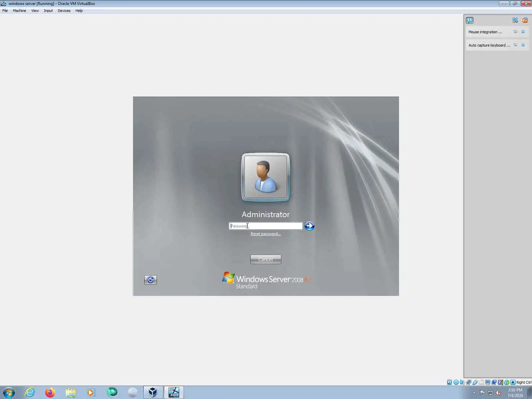Click the icon left of Mouse integration's close button

[515, 32]
